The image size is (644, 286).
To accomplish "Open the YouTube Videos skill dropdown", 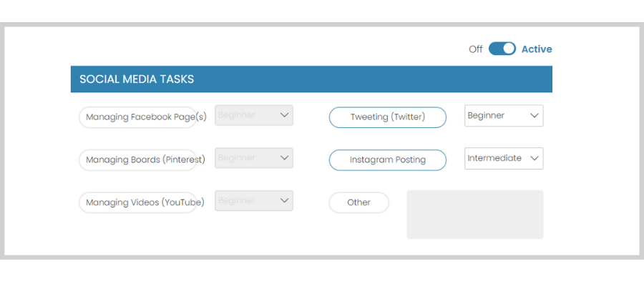I will tap(254, 200).
